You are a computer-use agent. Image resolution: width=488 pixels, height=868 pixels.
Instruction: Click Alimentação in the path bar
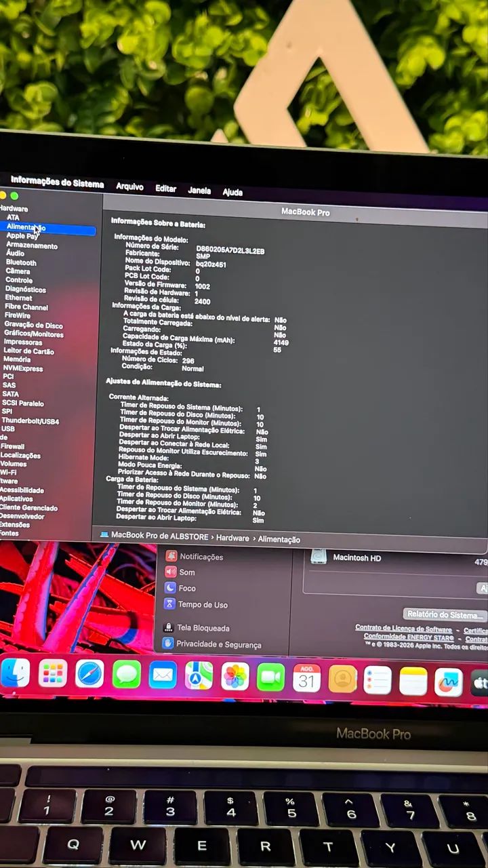click(279, 539)
